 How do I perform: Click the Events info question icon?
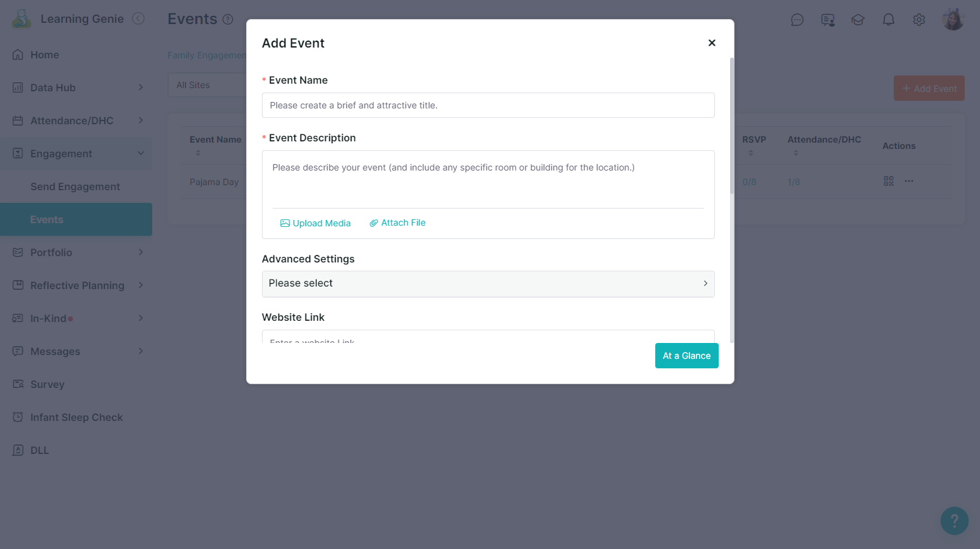228,20
